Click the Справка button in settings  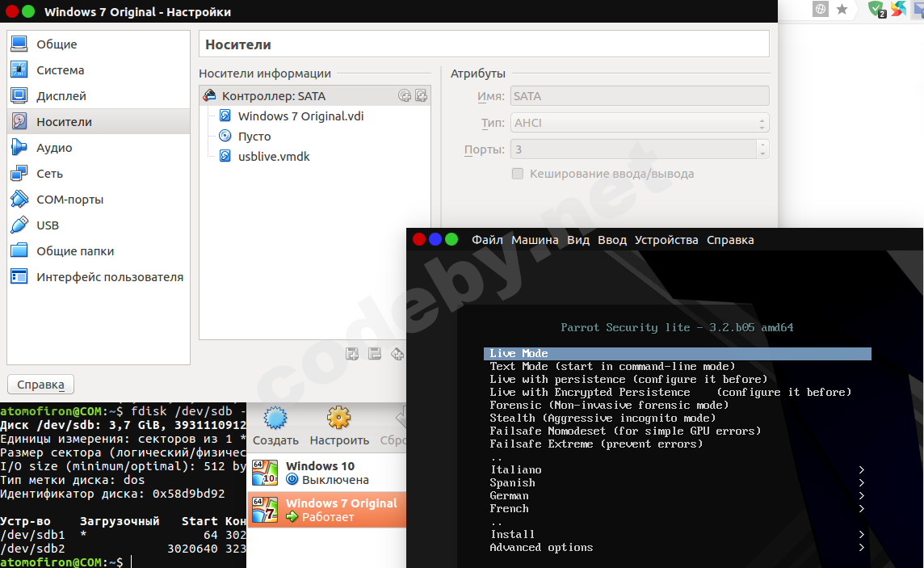[40, 385]
